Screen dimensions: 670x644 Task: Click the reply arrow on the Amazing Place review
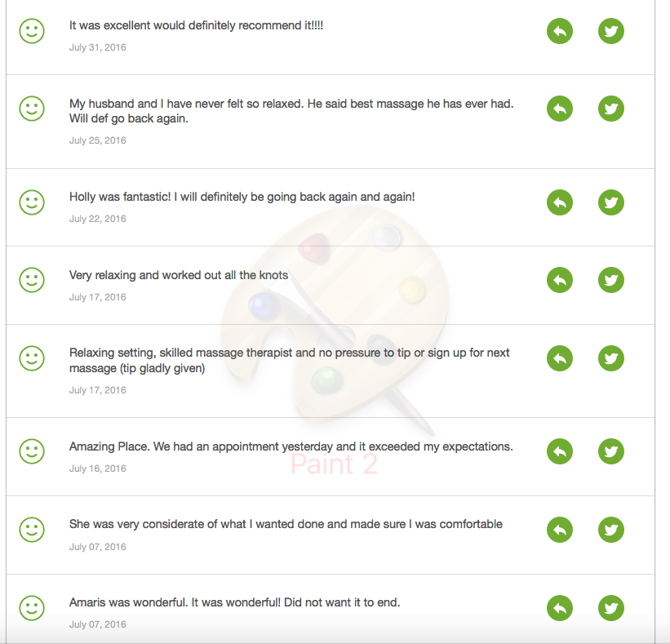pyautogui.click(x=559, y=451)
